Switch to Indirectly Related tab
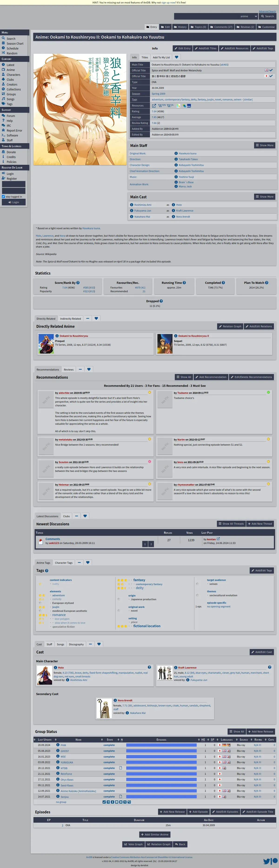Screen dimensions: 279x868 [70, 318]
